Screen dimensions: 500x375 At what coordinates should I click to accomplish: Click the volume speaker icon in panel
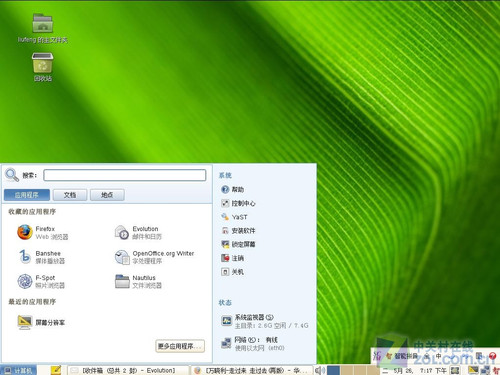320,370
